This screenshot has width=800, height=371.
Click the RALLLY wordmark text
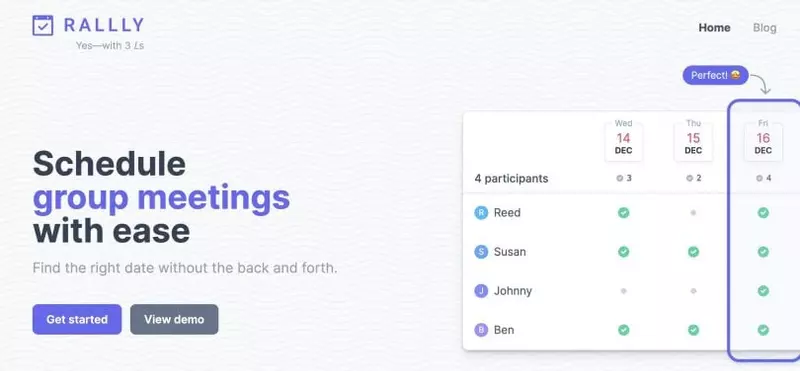(x=104, y=25)
